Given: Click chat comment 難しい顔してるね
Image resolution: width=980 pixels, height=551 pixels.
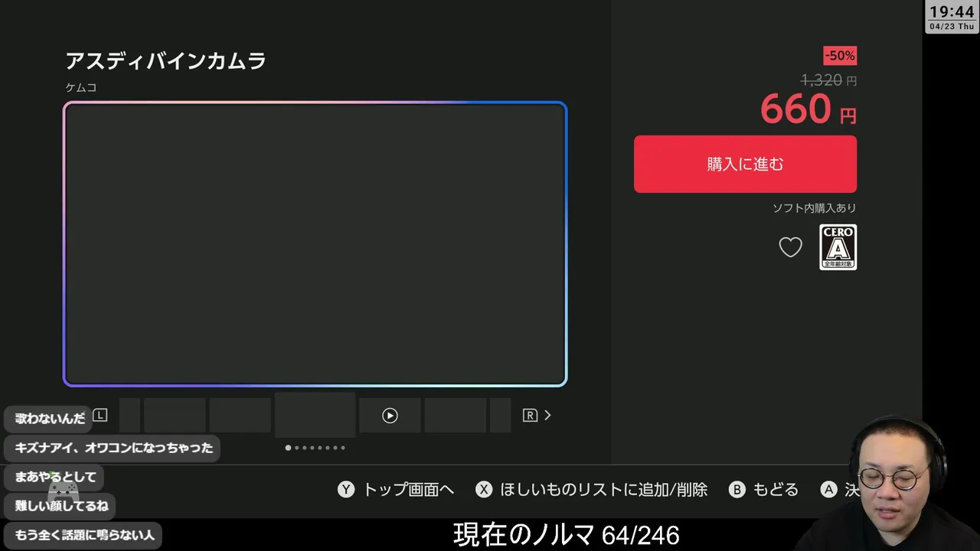Looking at the screenshot, I should (x=61, y=506).
